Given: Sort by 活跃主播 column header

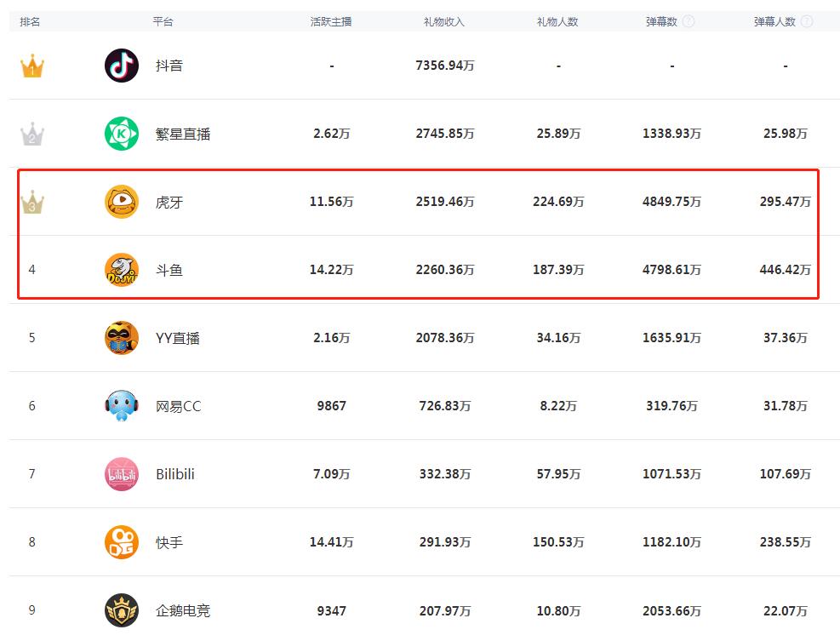Looking at the screenshot, I should [x=331, y=21].
